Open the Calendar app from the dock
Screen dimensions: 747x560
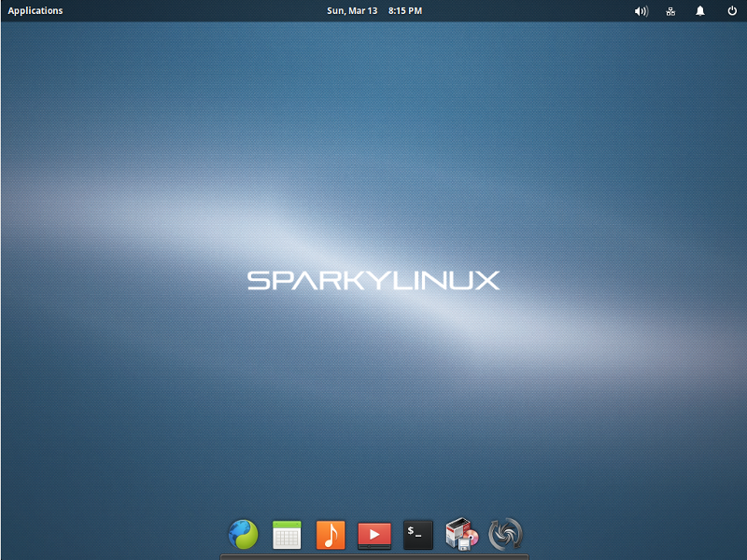[287, 534]
